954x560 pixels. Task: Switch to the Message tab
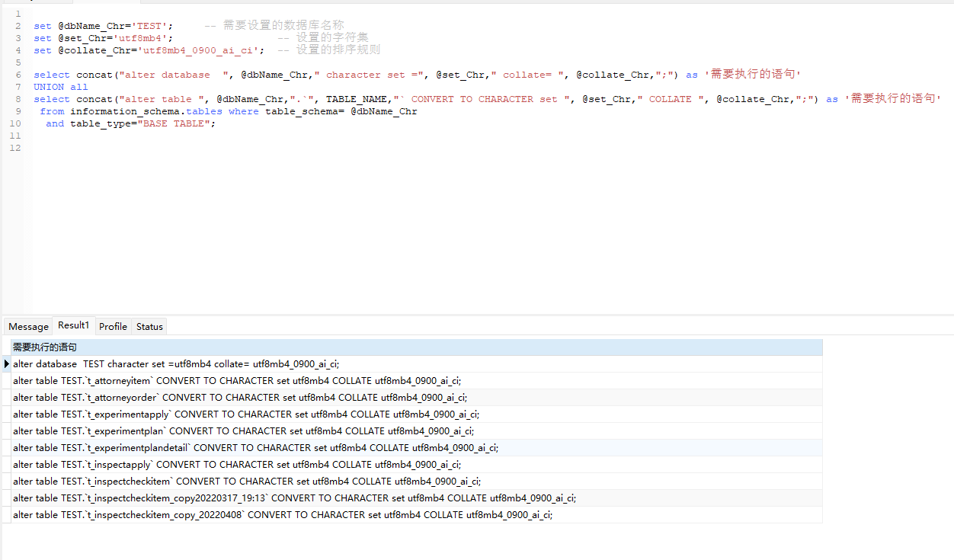tap(28, 326)
